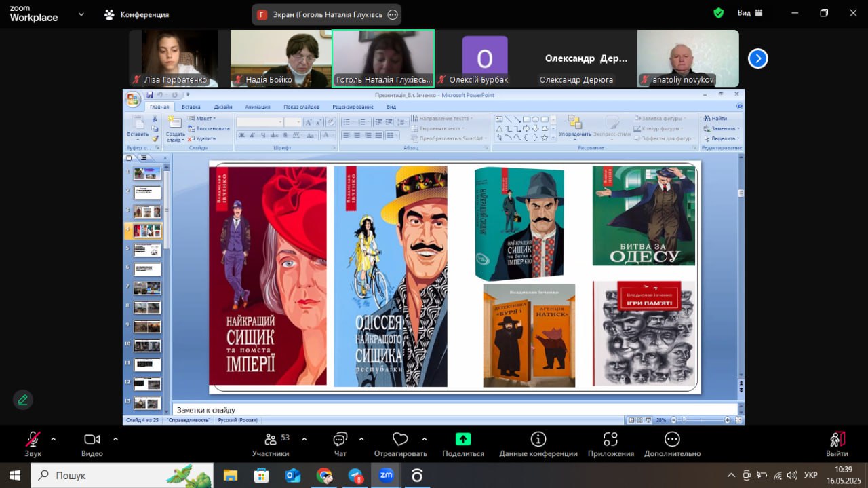Toggle bulleted list in Абзац group

pos(348,122)
